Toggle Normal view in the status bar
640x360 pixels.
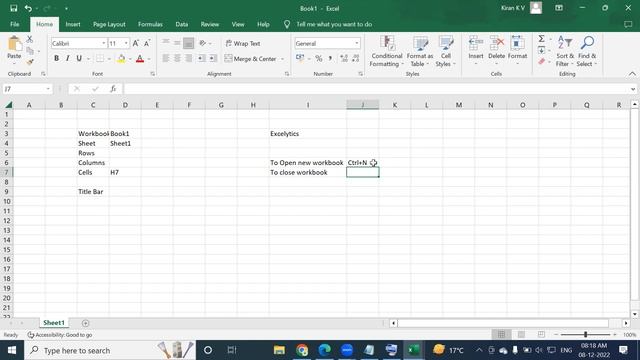click(501, 335)
